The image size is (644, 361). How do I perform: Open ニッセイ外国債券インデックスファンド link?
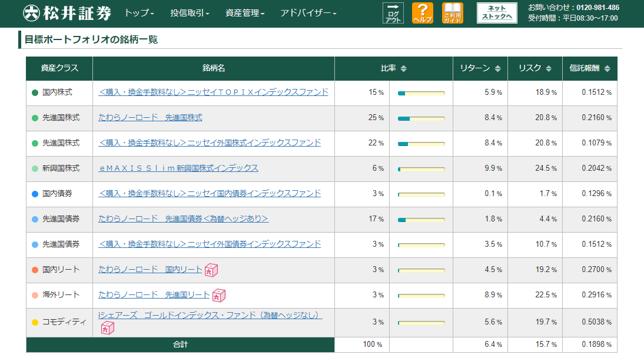click(x=210, y=244)
